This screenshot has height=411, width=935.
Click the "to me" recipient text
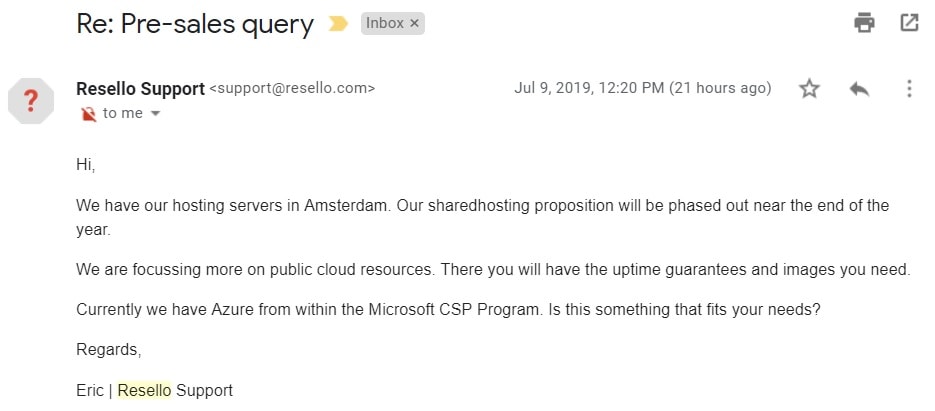123,113
